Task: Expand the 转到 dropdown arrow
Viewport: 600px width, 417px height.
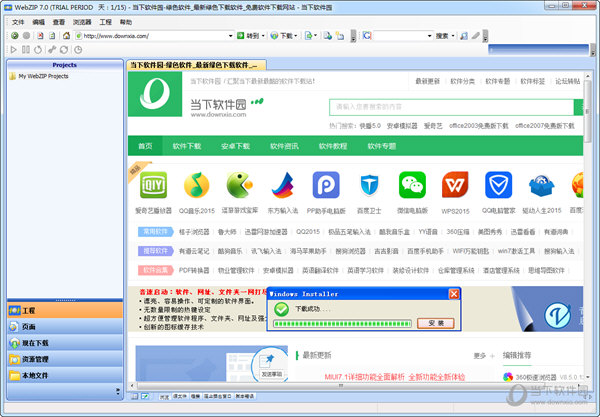Action: pyautogui.click(x=263, y=36)
